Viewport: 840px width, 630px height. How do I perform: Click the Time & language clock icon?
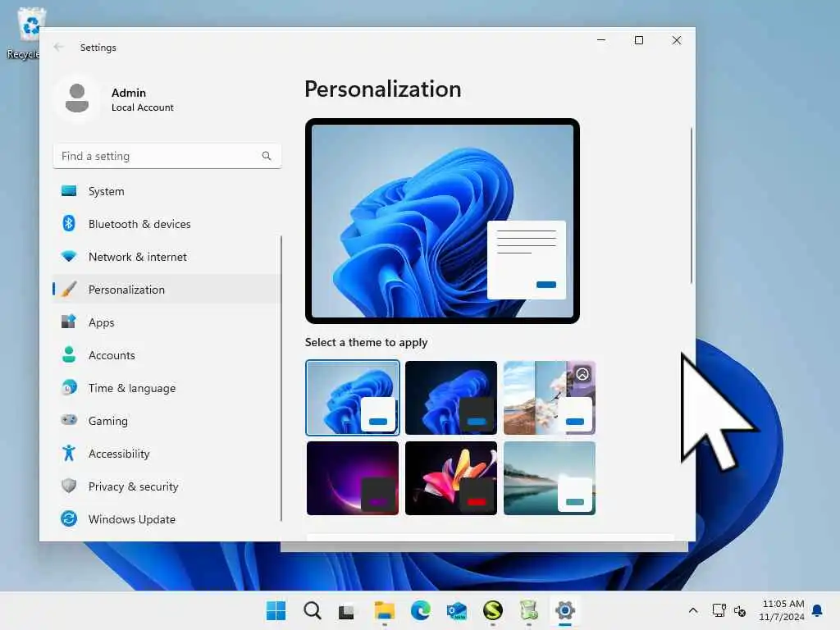pyautogui.click(x=69, y=387)
